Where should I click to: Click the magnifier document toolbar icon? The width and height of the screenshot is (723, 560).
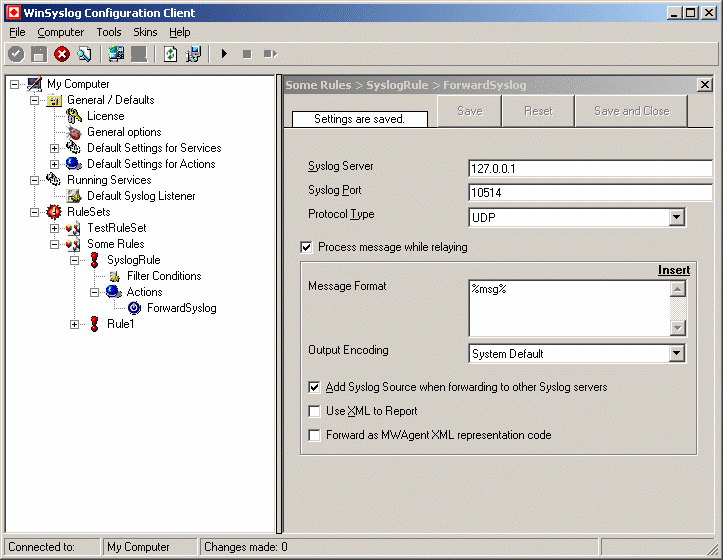coord(84,54)
